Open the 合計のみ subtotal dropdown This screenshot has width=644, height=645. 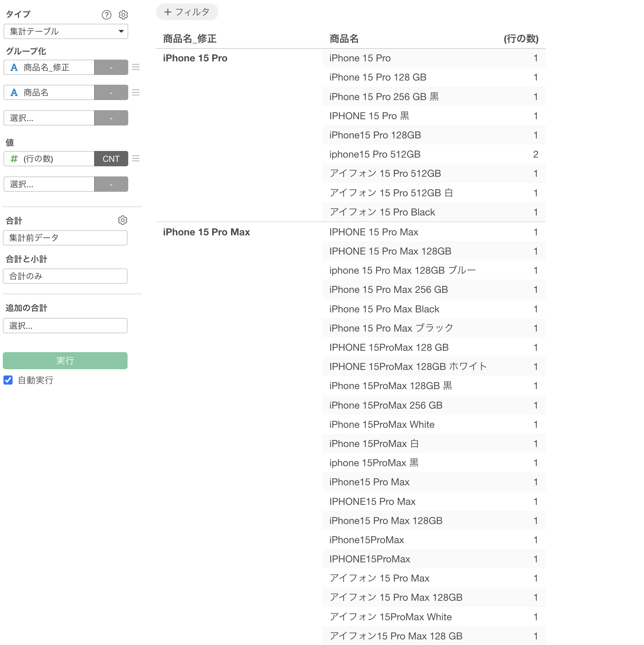pyautogui.click(x=65, y=276)
